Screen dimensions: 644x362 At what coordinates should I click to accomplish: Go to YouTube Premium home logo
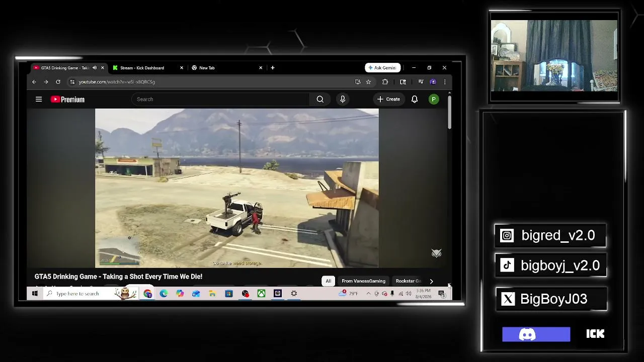pos(67,100)
